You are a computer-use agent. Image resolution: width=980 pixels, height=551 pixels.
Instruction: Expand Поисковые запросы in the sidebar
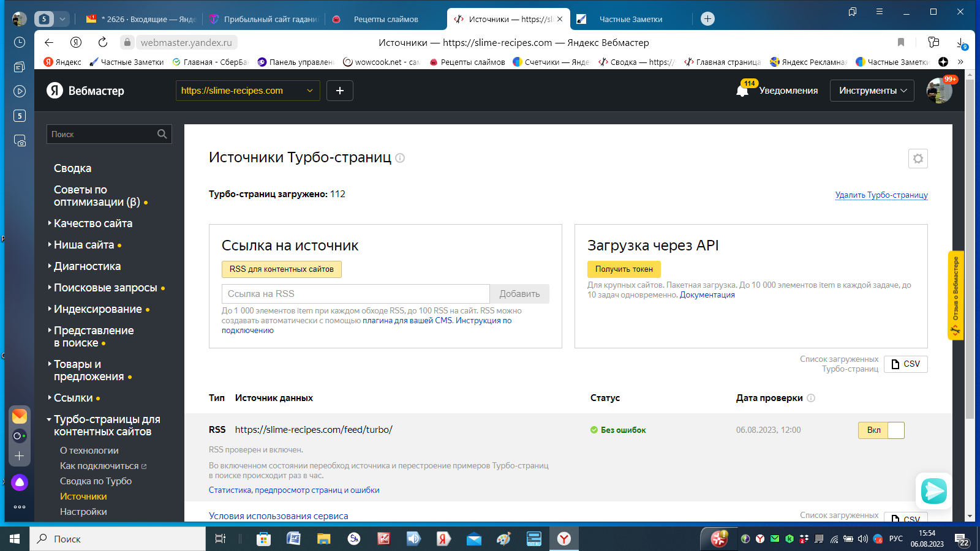(106, 288)
